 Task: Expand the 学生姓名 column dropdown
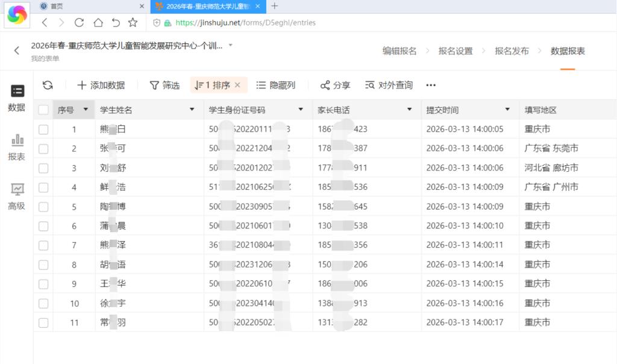click(192, 110)
